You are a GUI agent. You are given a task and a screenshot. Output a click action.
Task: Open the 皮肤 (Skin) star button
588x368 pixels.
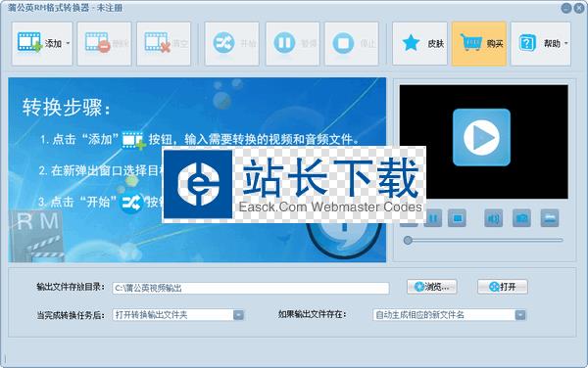(x=420, y=43)
